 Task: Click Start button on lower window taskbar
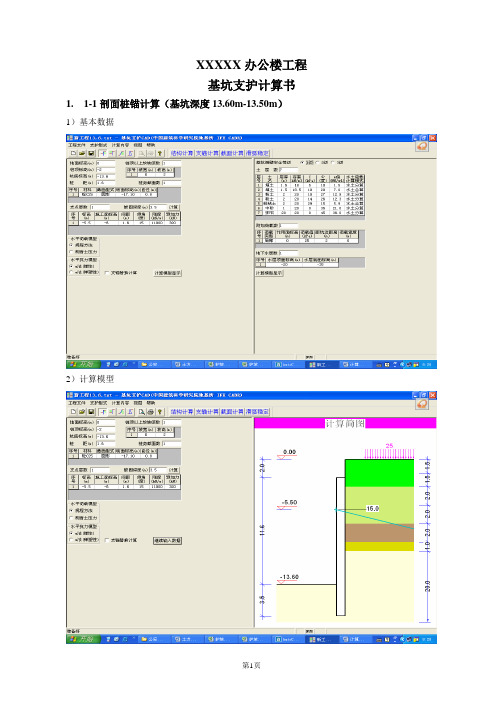click(83, 639)
